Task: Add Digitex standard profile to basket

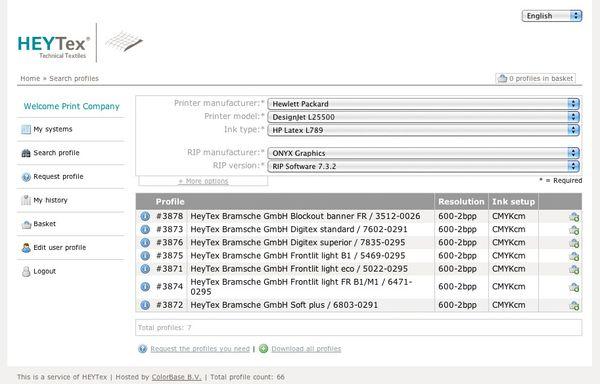Action: 574,230
